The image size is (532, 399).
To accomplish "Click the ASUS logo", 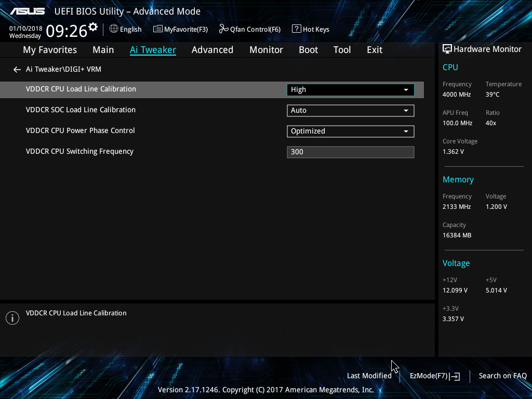I will point(27,11).
